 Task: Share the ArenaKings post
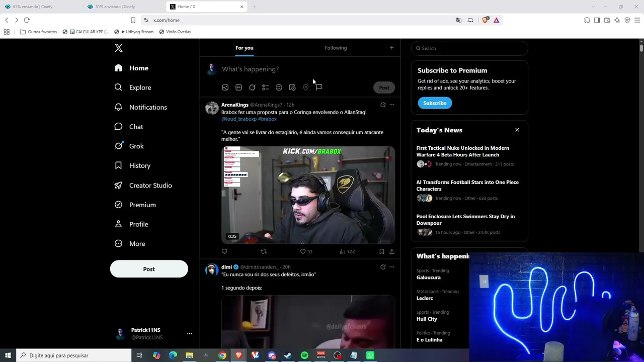click(392, 251)
